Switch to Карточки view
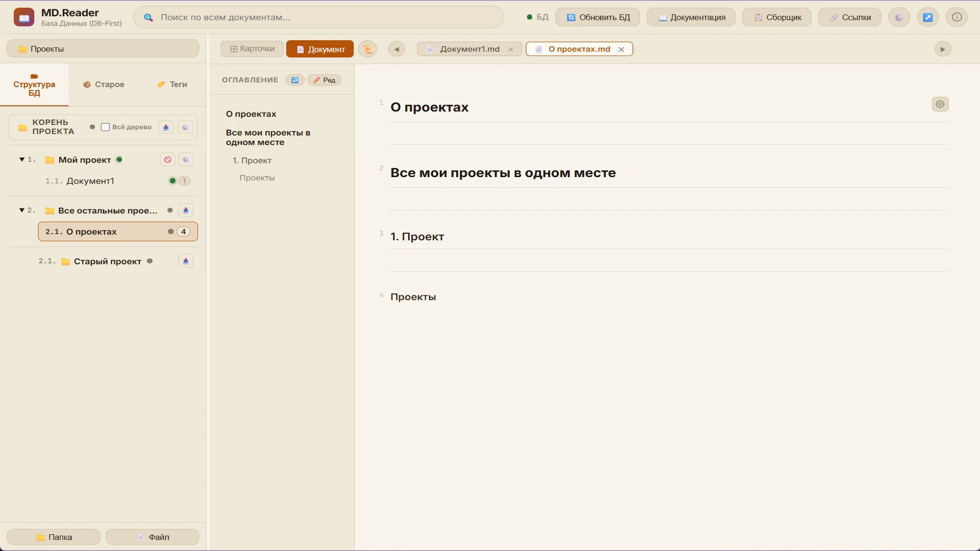980x551 pixels. click(252, 49)
